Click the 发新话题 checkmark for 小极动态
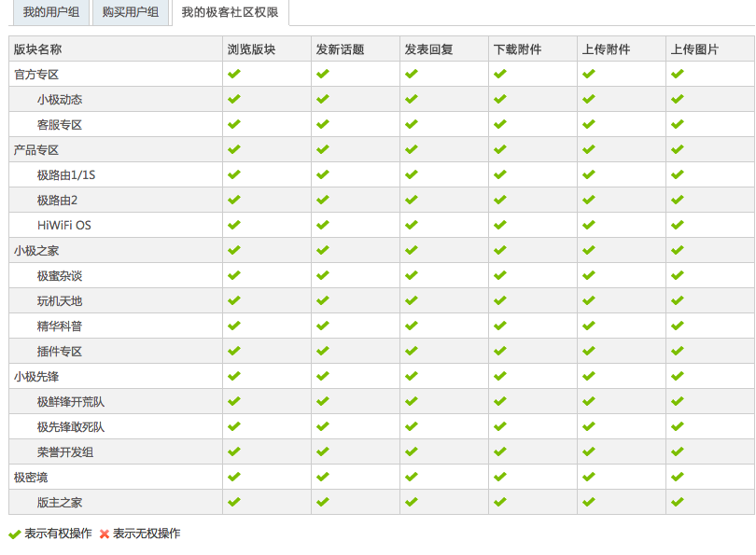Viewport: 756px width, 555px height. [323, 99]
